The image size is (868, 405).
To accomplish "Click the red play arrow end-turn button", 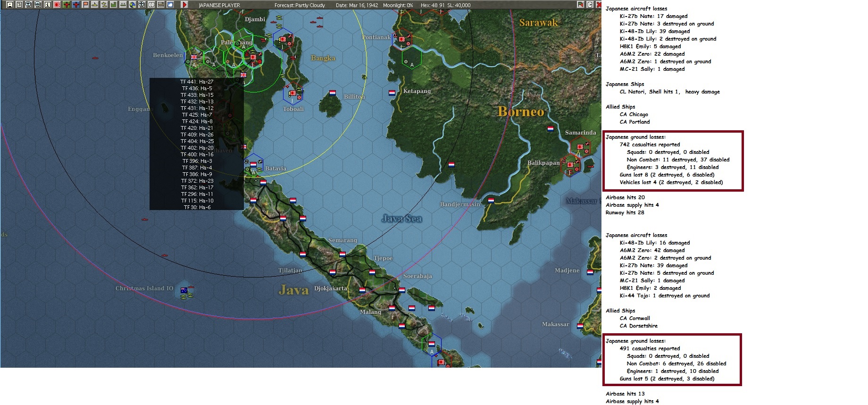I will pyautogui.click(x=184, y=5).
